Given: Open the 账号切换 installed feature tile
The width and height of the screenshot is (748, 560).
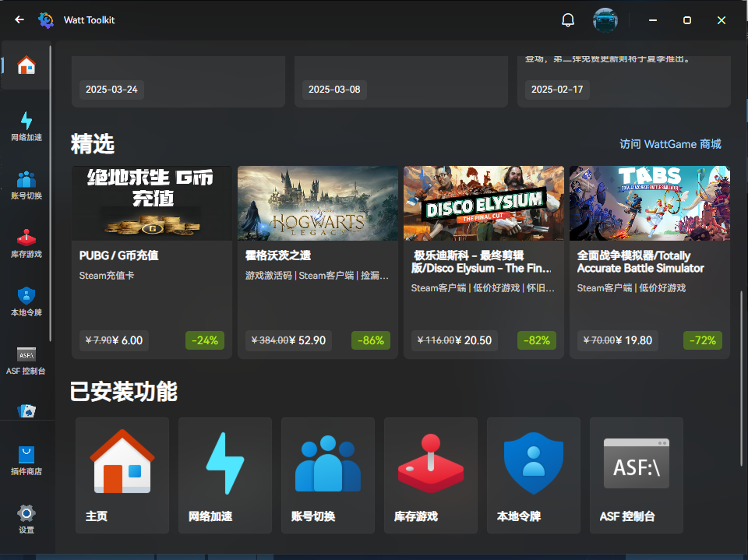Looking at the screenshot, I should 328,476.
